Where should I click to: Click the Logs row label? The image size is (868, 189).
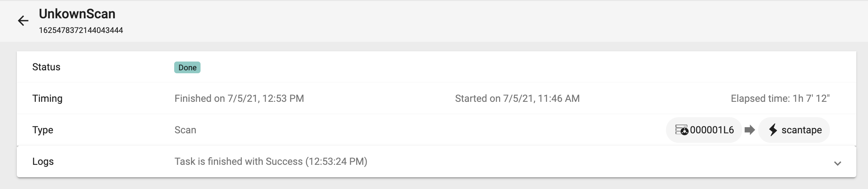pyautogui.click(x=43, y=162)
